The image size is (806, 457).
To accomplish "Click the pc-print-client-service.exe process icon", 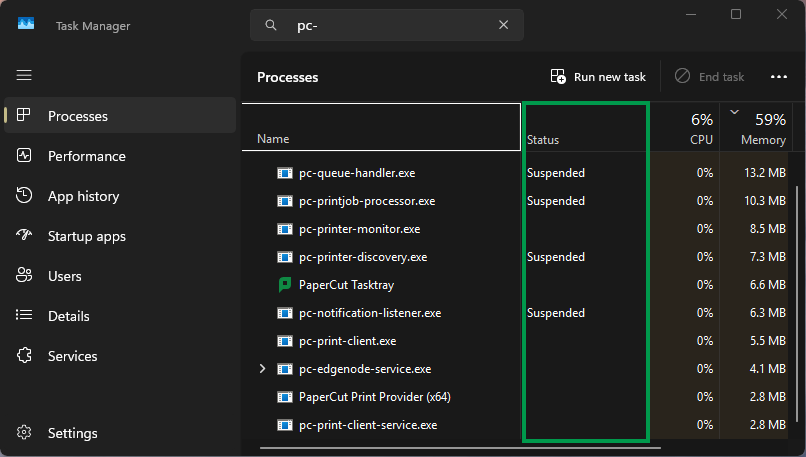I will tap(285, 425).
